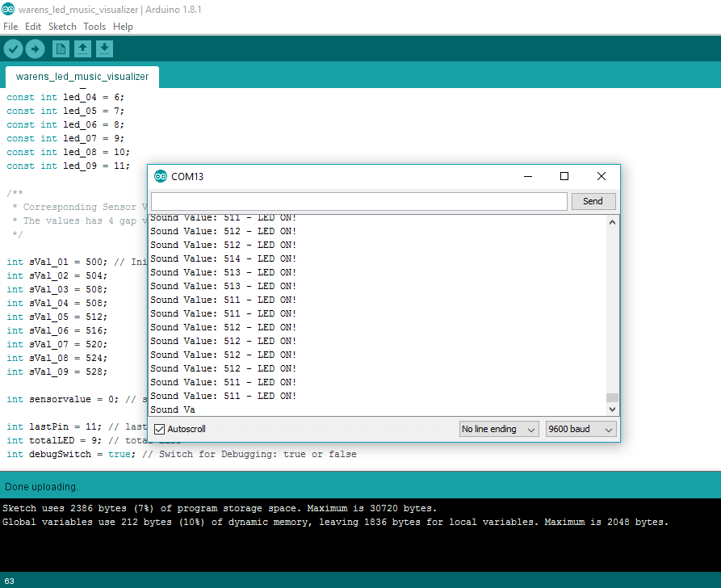The image size is (721, 588).
Task: Create a new sketch with the page icon
Action: tap(61, 48)
